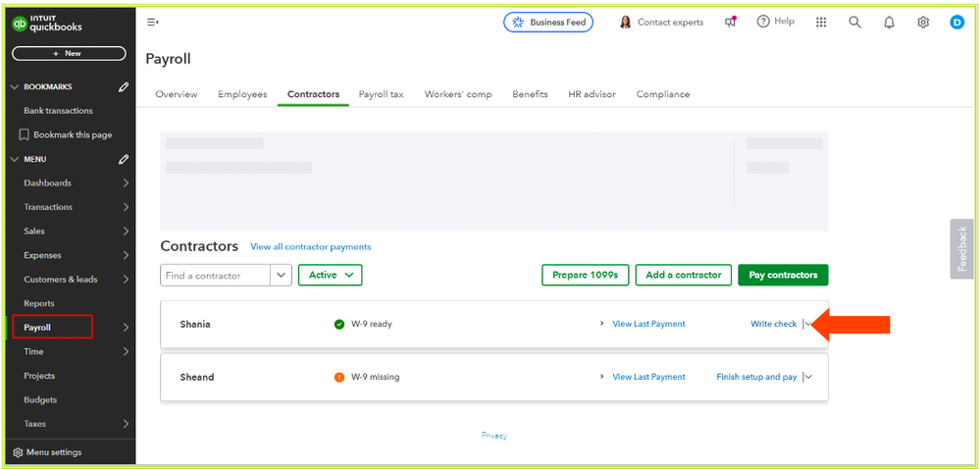This screenshot has height=469, width=980.
Task: Open the notifications bell
Action: click(x=889, y=23)
